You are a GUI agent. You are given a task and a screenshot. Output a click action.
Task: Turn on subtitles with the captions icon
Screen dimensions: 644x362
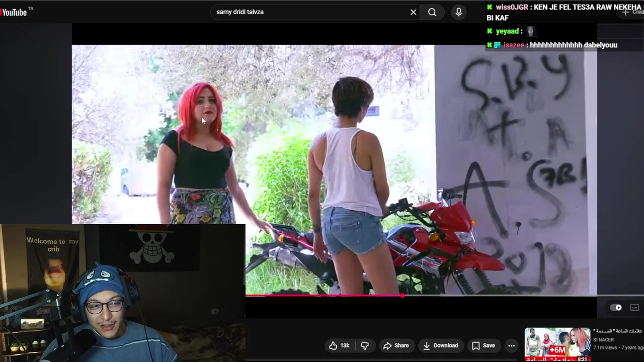(x=634, y=308)
